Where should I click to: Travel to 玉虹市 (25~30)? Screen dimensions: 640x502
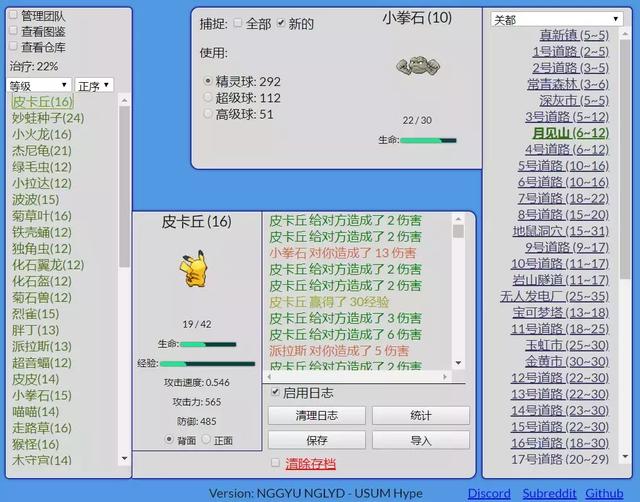(567, 345)
